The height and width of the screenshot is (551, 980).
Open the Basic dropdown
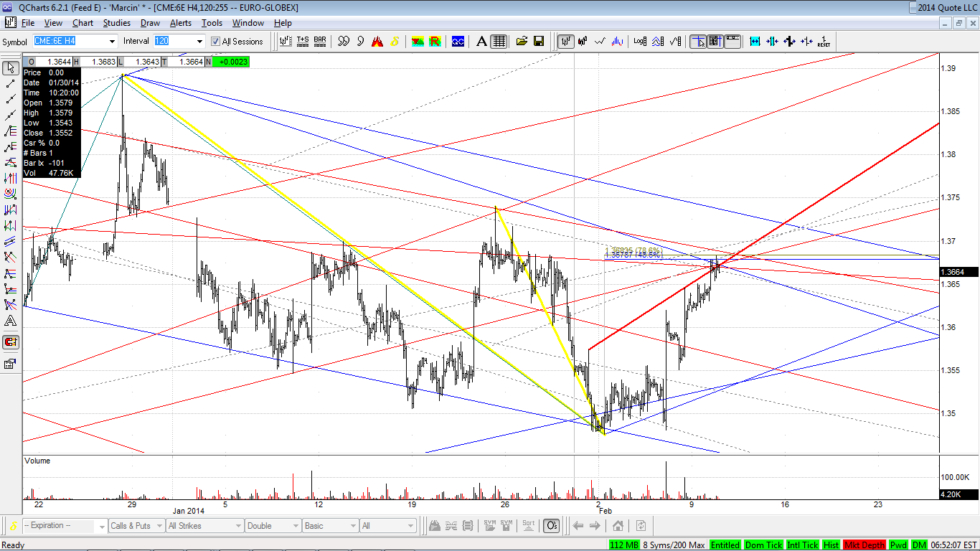coord(330,526)
